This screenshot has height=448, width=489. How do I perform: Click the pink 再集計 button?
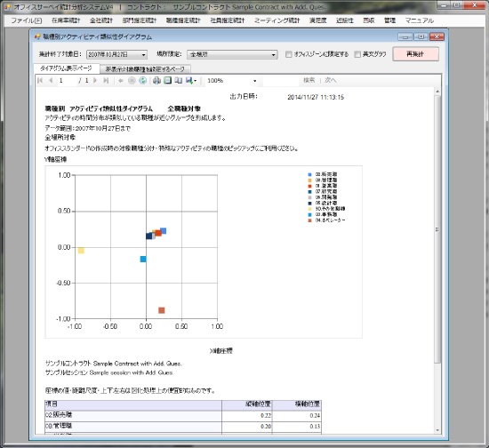click(x=415, y=54)
